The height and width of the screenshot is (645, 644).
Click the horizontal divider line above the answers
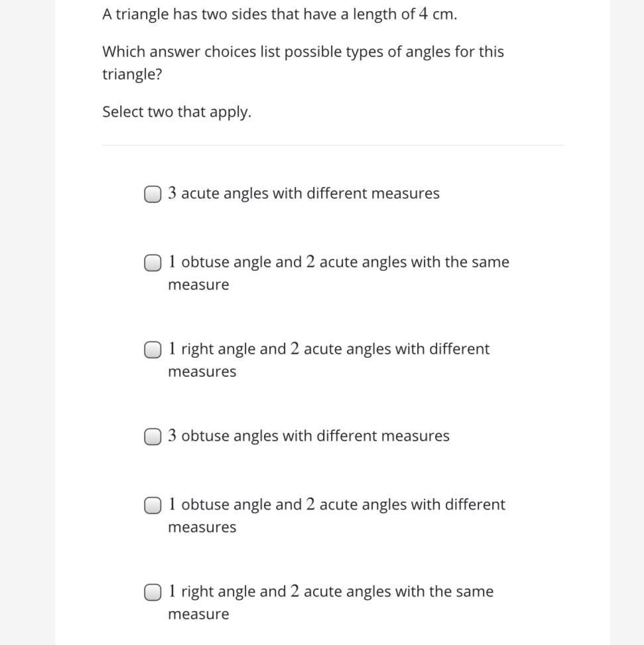click(332, 145)
